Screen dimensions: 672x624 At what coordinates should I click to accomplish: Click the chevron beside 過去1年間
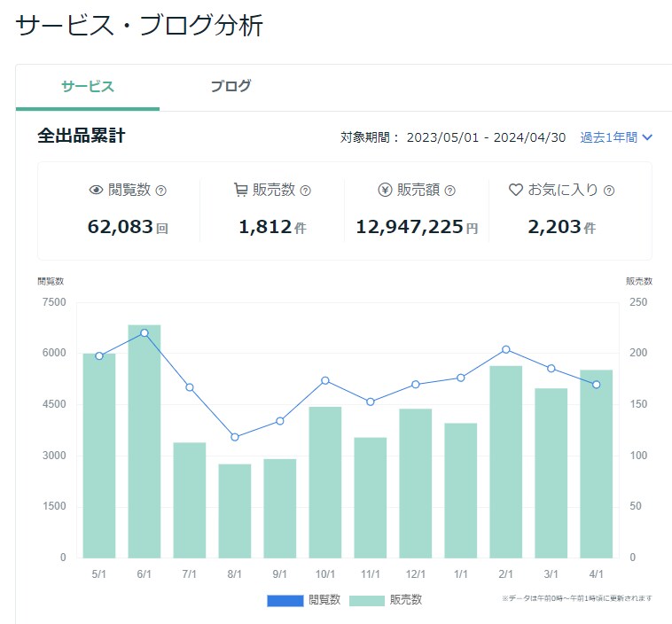click(647, 137)
